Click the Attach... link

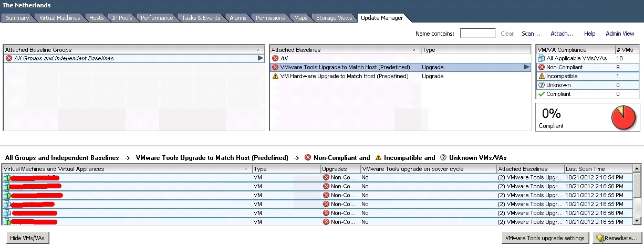562,34
